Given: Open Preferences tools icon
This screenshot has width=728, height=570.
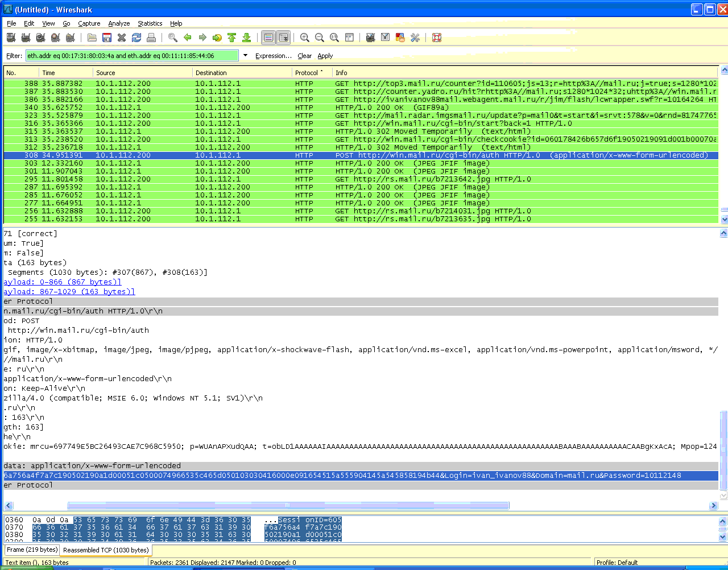Looking at the screenshot, I should (415, 38).
